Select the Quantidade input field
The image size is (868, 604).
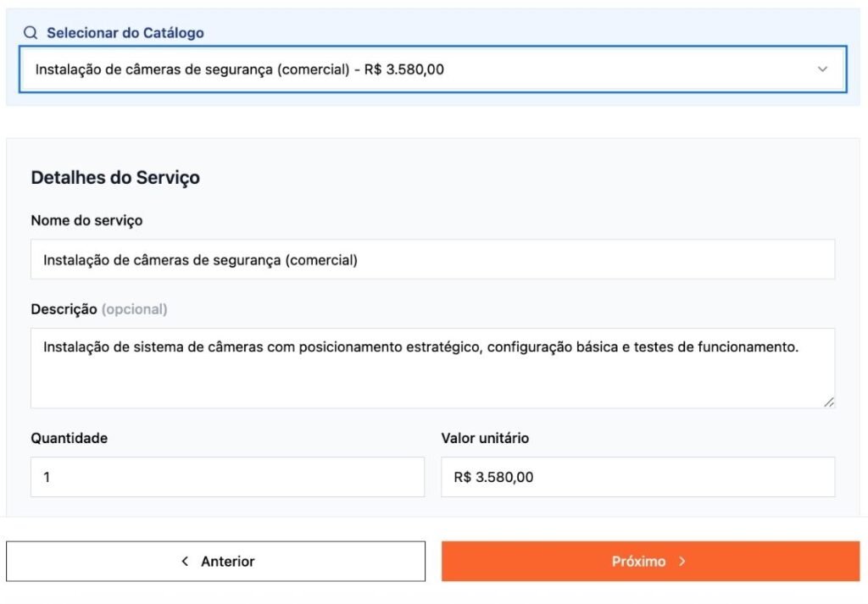(227, 477)
